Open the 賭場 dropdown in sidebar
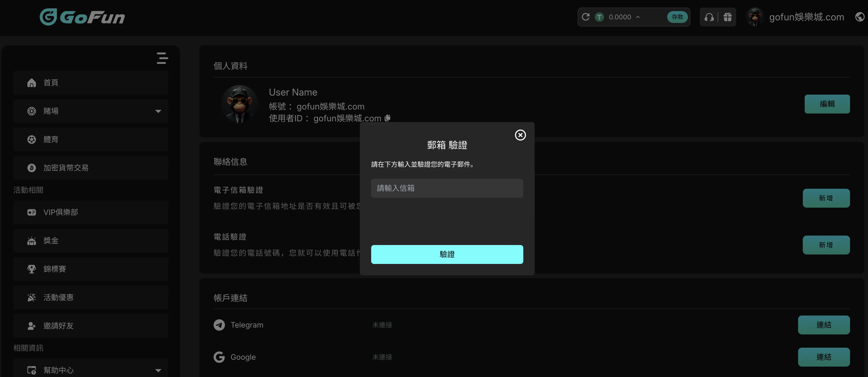Image resolution: width=868 pixels, height=377 pixels. coord(158,111)
